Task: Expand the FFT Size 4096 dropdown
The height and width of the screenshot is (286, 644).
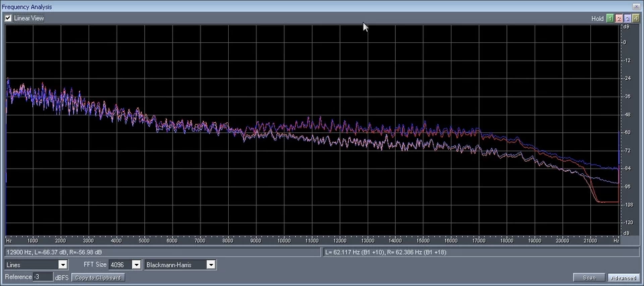Action: tap(136, 265)
